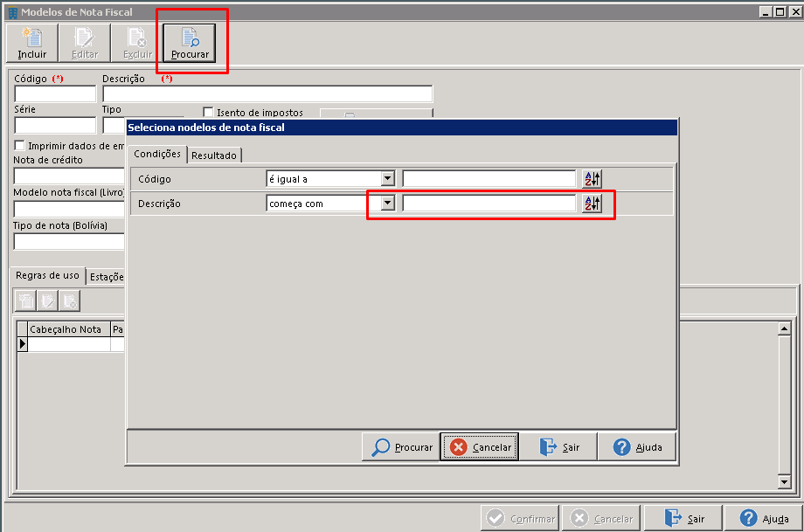804x532 pixels.
Task: Click the Tipo de nota (Bolívia) field
Action: click(69, 241)
